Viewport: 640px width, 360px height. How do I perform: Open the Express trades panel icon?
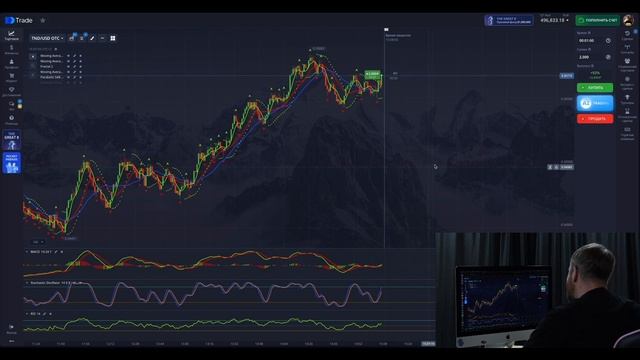point(627,83)
